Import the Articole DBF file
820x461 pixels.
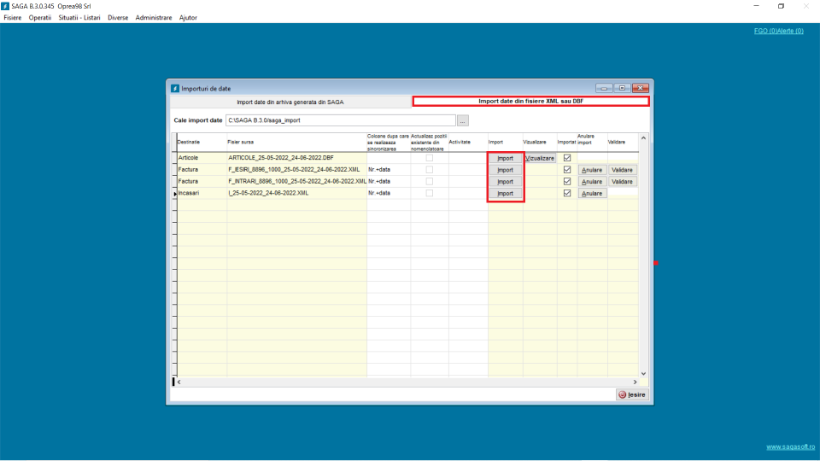click(x=505, y=158)
